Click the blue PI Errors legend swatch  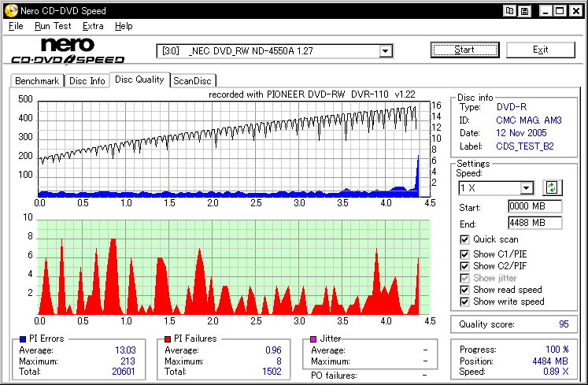pyautogui.click(x=23, y=339)
